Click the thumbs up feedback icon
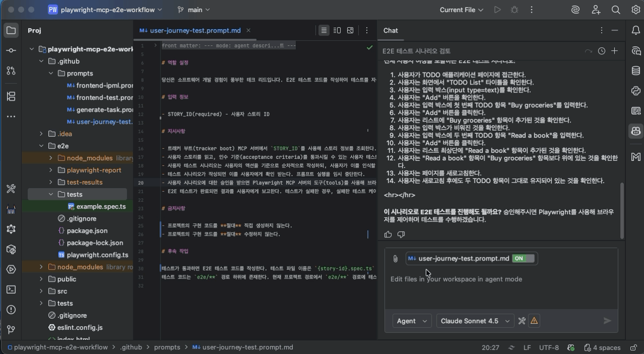The image size is (644, 354). tap(388, 234)
